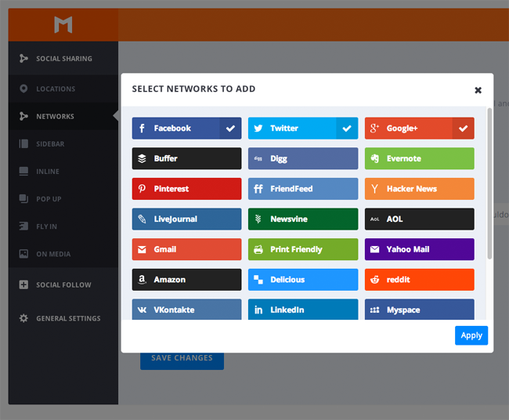
Task: Click the Buffer network icon
Action: (142, 158)
